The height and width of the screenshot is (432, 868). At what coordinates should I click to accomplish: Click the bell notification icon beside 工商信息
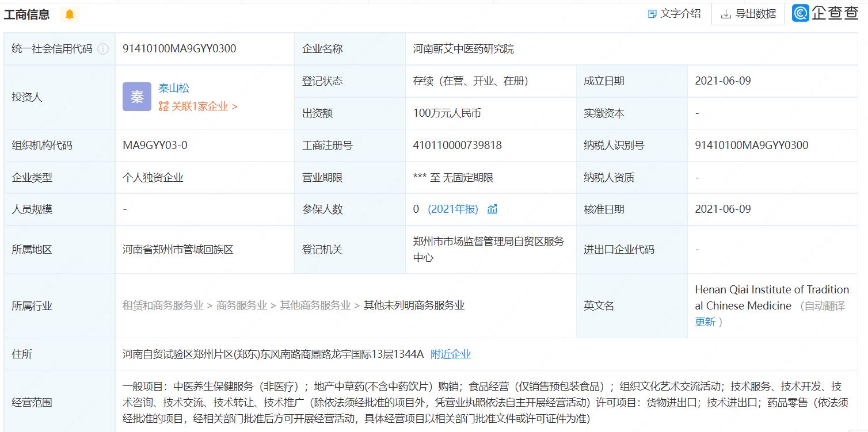coord(70,14)
